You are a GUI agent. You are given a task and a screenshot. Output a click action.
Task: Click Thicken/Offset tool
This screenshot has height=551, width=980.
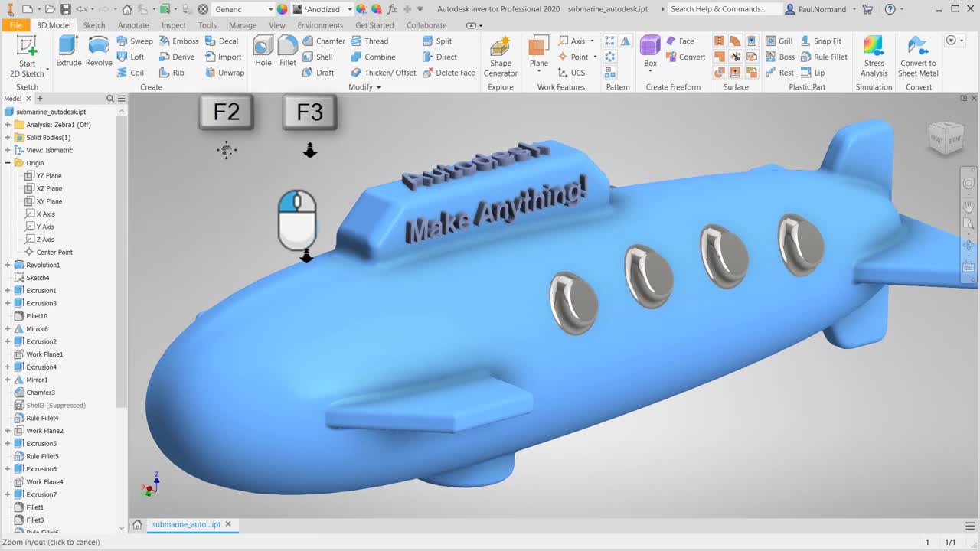click(384, 73)
